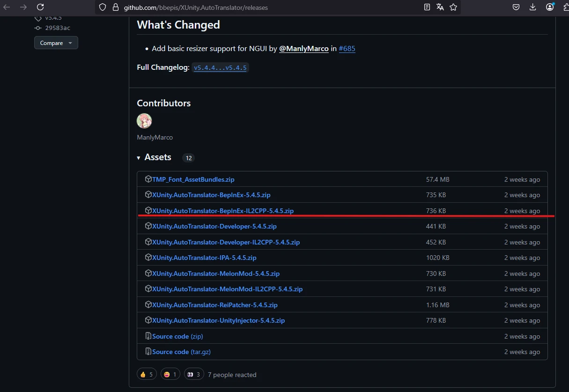
Task: Click the 'Contributors' heading
Action: (x=164, y=103)
